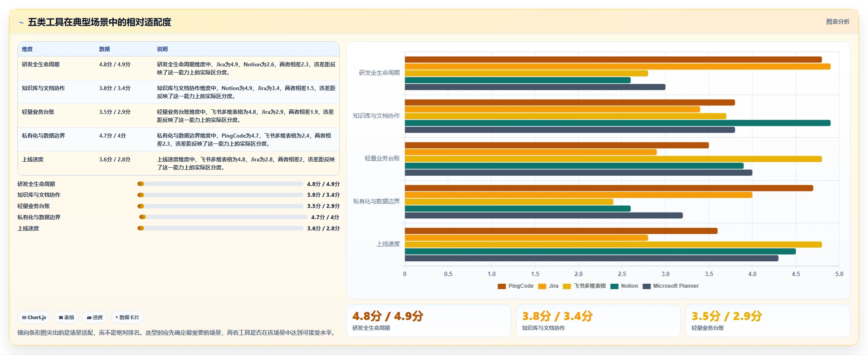
Task: Click the 数据 column header
Action: 104,49
